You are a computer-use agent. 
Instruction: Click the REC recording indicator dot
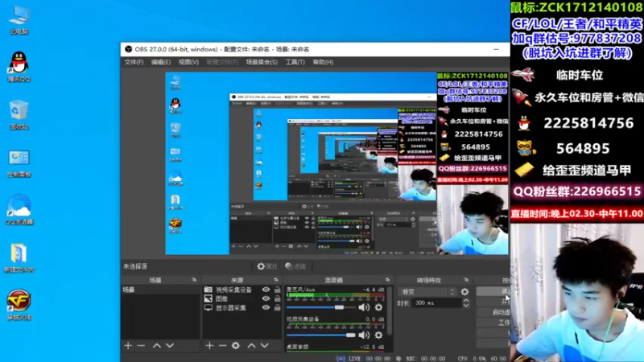[x=398, y=358]
